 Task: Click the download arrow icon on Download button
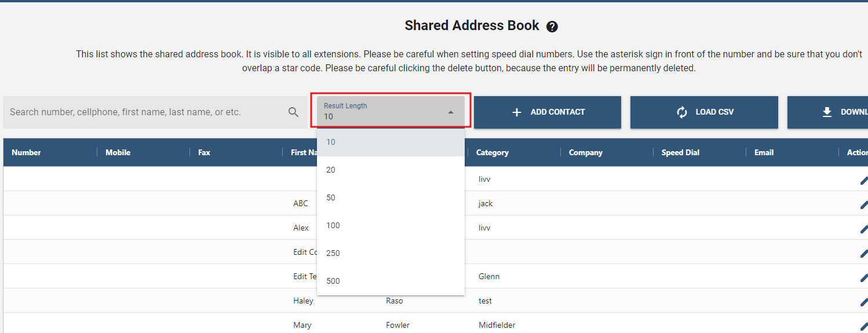pos(827,112)
